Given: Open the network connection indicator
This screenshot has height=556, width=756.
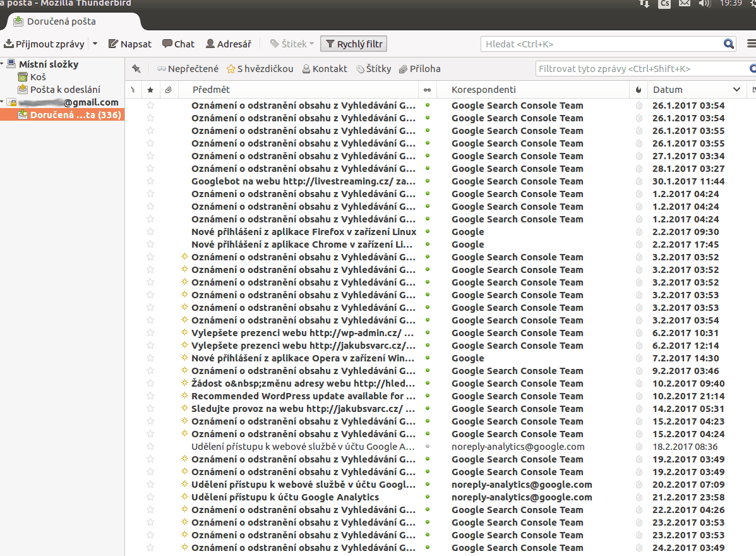Looking at the screenshot, I should 645,3.
